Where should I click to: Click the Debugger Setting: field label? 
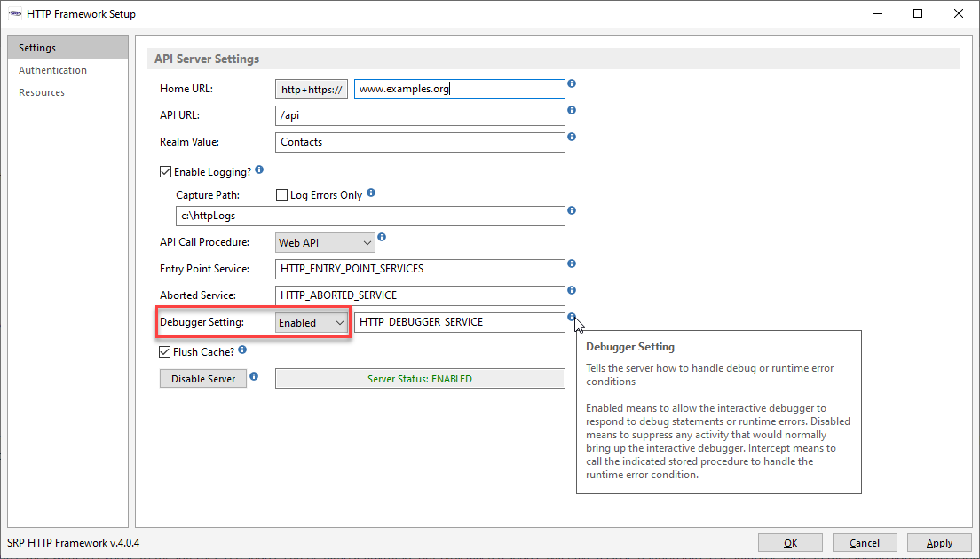coord(202,322)
